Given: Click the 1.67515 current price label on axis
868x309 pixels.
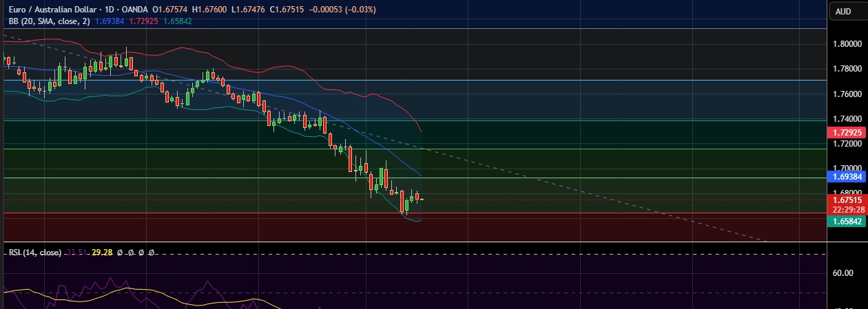Looking at the screenshot, I should click(848, 200).
